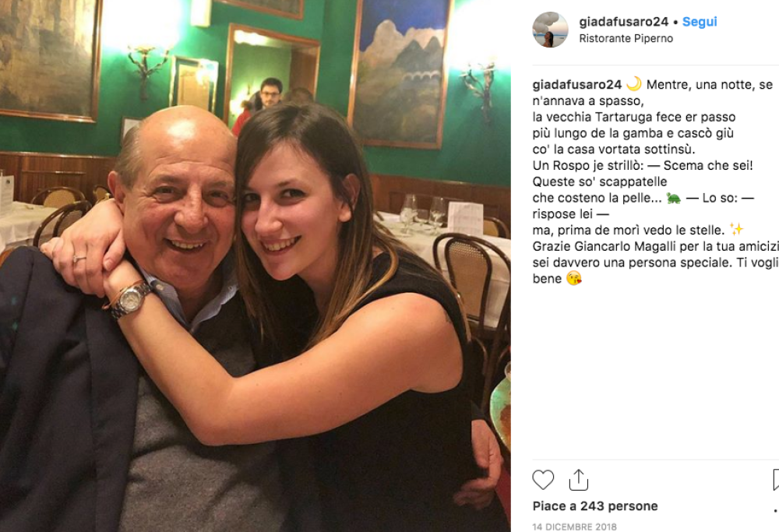
Task: Like the post with the heart icon
Action: 543,480
